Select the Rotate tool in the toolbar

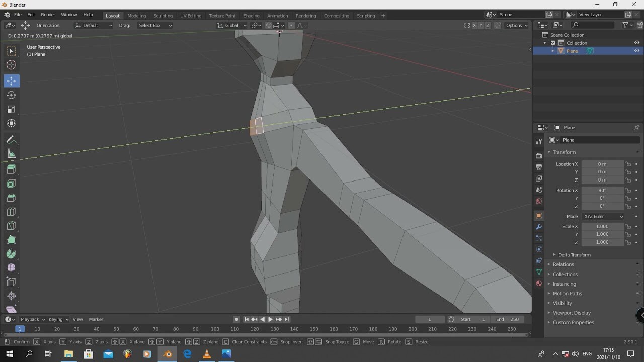pos(11,95)
